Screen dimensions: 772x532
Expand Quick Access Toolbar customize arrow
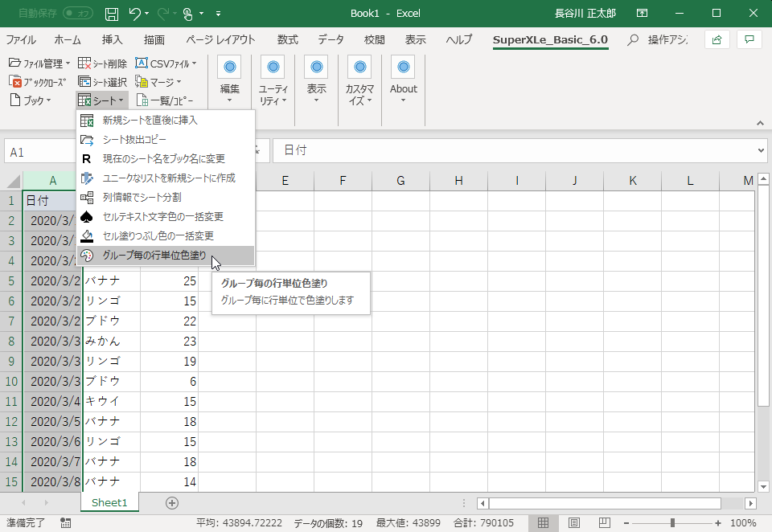click(218, 14)
